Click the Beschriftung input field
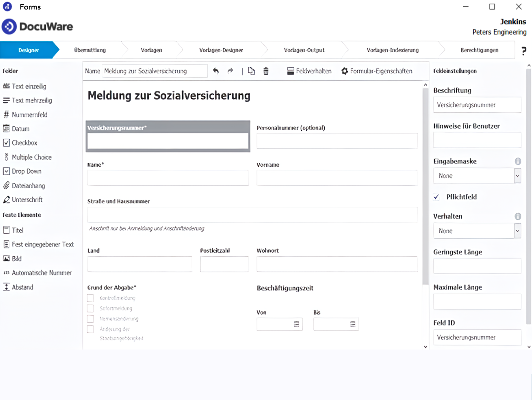The height and width of the screenshot is (400, 532). (477, 105)
